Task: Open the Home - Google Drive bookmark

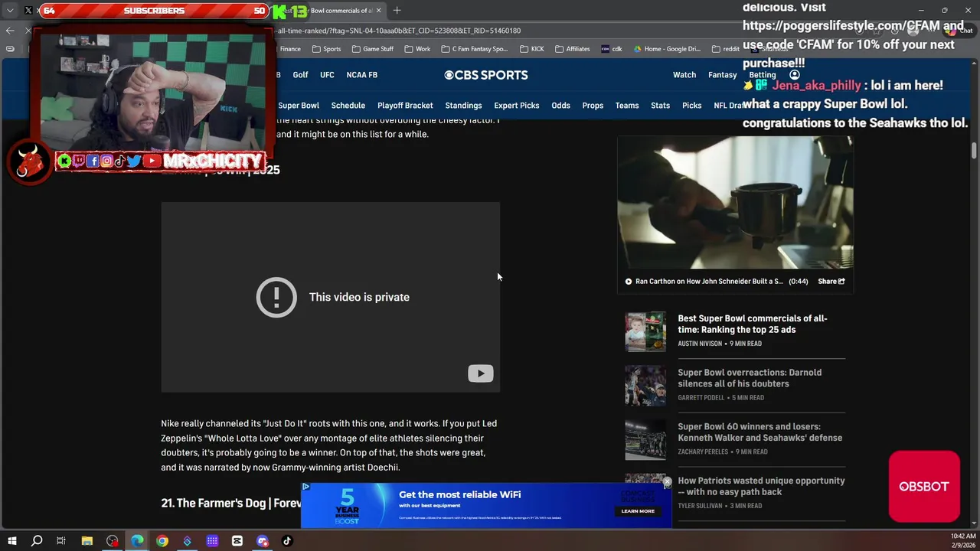Action: click(667, 49)
